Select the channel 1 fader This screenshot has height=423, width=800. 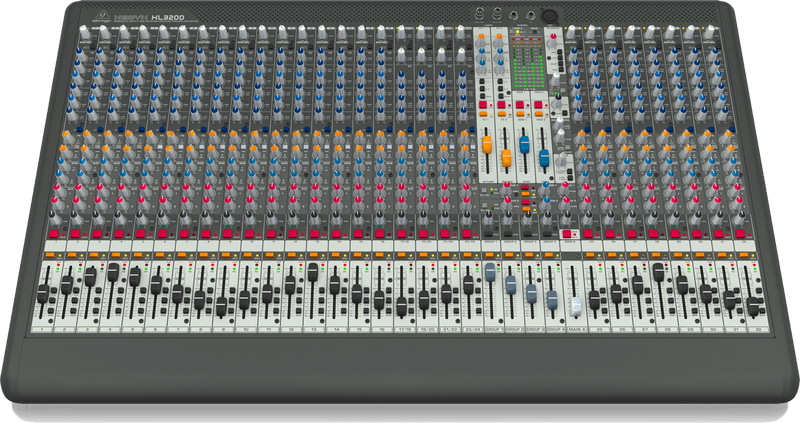click(43, 292)
